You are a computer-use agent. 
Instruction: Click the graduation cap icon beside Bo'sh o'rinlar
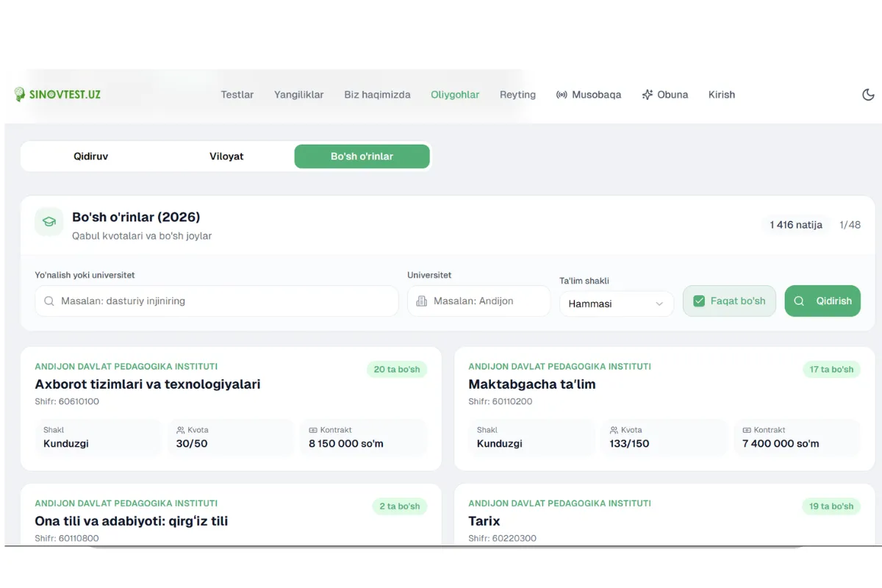49,222
